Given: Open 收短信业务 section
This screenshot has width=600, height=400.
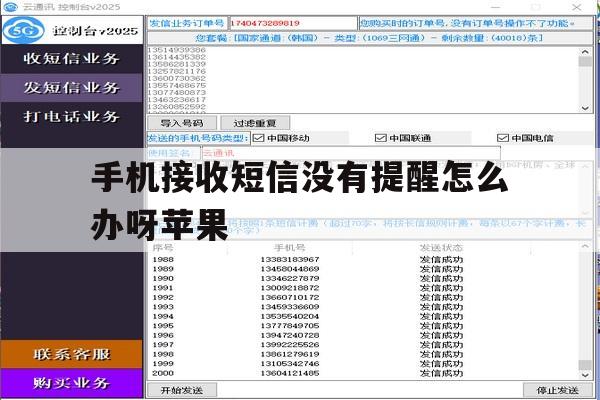Looking at the screenshot, I should [72, 59].
